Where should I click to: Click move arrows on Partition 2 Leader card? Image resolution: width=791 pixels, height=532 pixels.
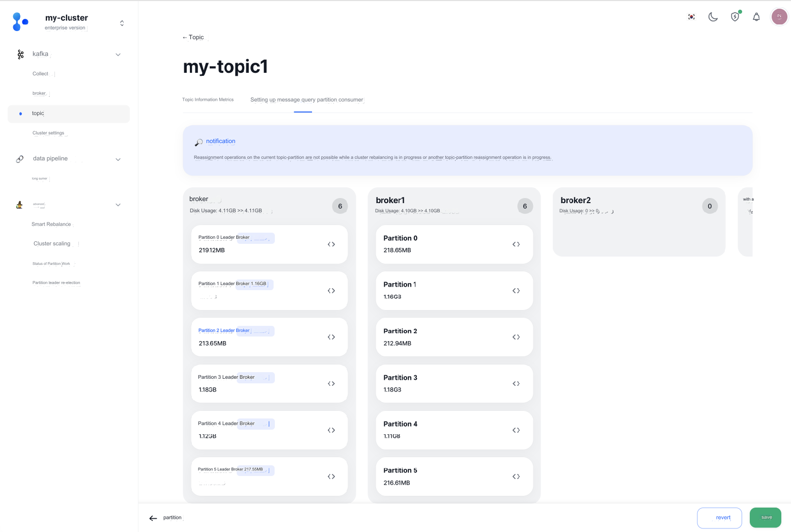point(331,337)
